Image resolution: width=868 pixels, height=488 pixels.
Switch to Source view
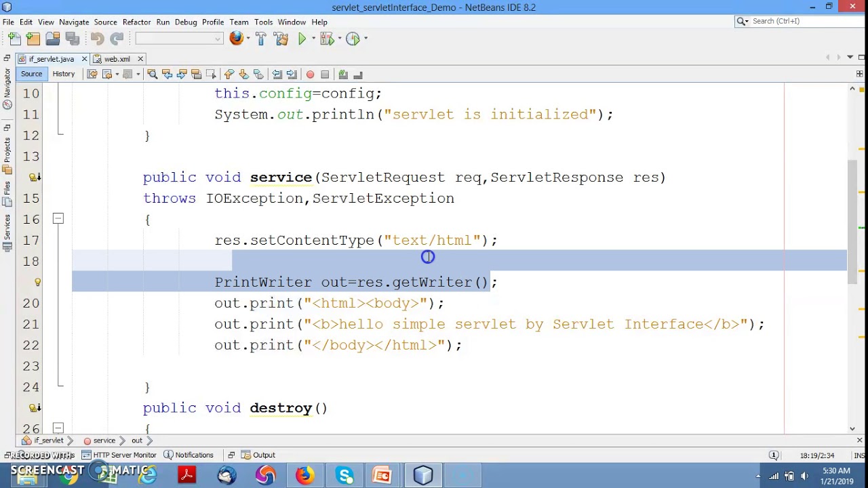point(31,74)
